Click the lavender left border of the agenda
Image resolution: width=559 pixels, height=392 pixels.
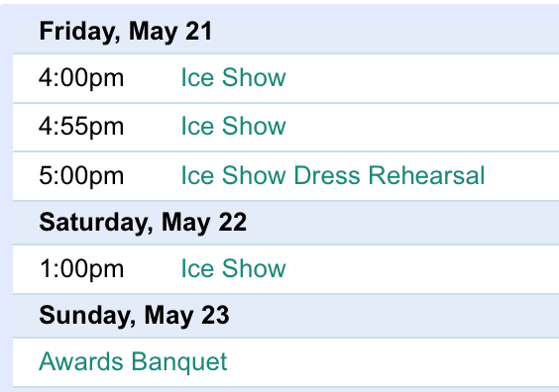tap(6, 203)
